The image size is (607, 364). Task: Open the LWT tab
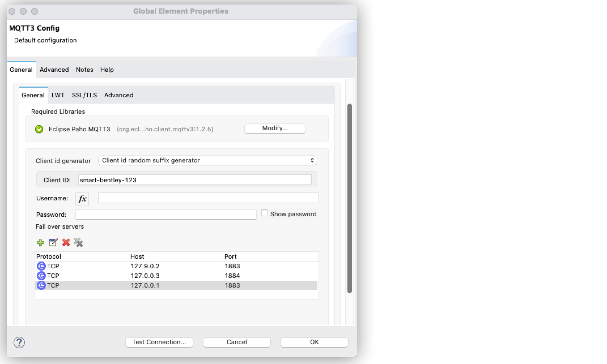coord(58,95)
